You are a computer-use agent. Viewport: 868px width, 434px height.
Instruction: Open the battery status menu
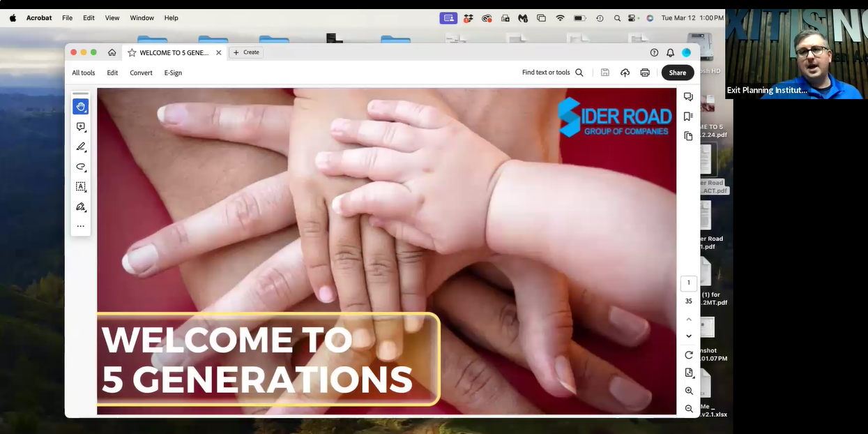coord(579,18)
